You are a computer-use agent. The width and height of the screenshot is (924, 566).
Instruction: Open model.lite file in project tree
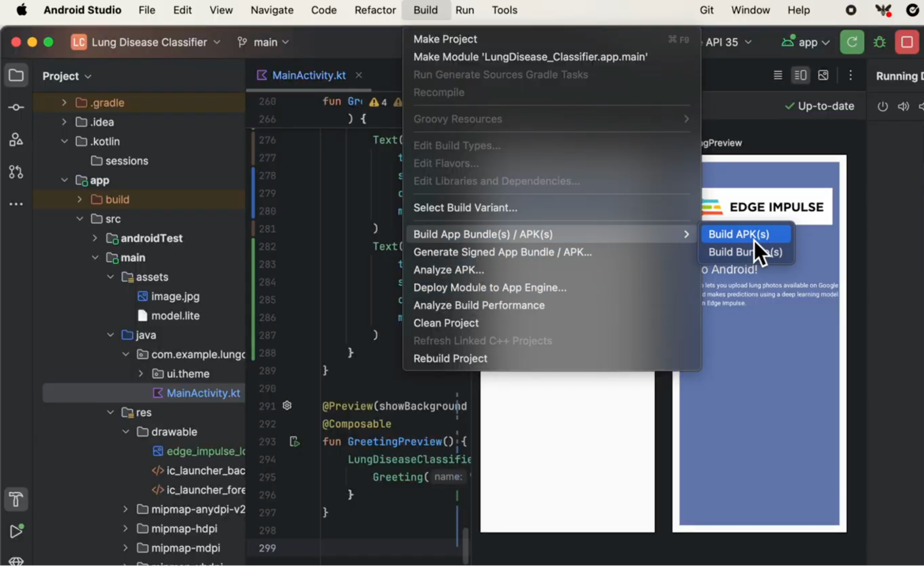[x=175, y=316]
